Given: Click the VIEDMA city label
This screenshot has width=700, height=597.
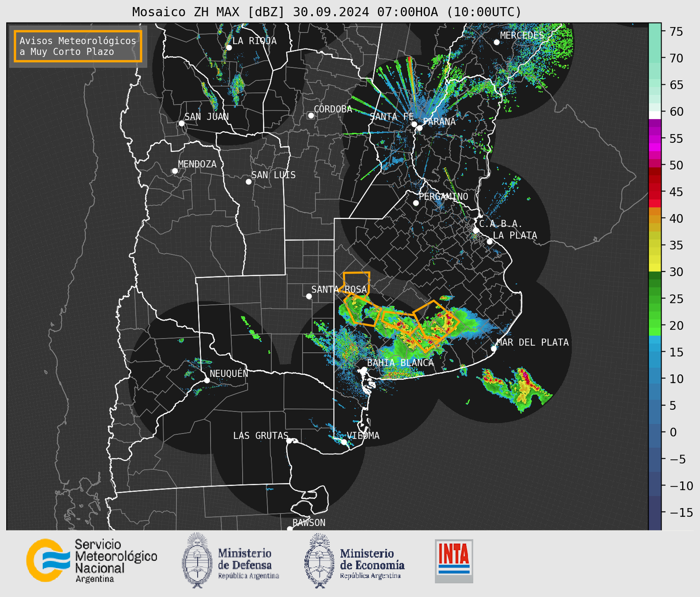Looking at the screenshot, I should (363, 436).
